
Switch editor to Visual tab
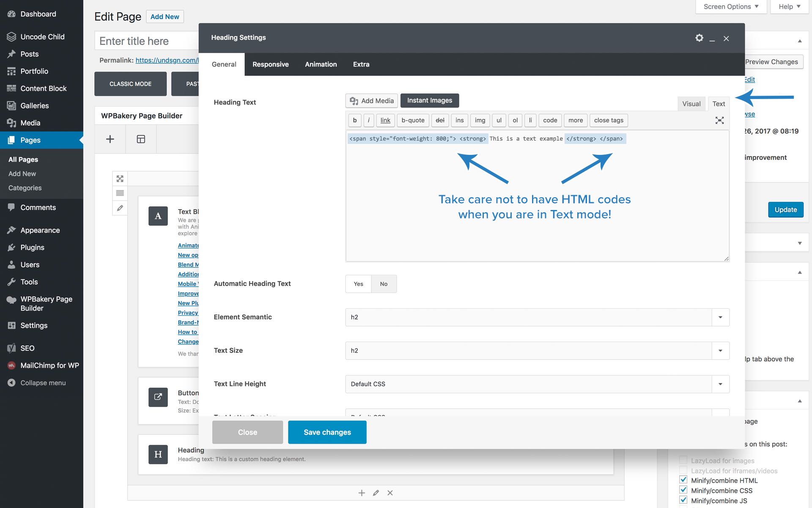(691, 104)
